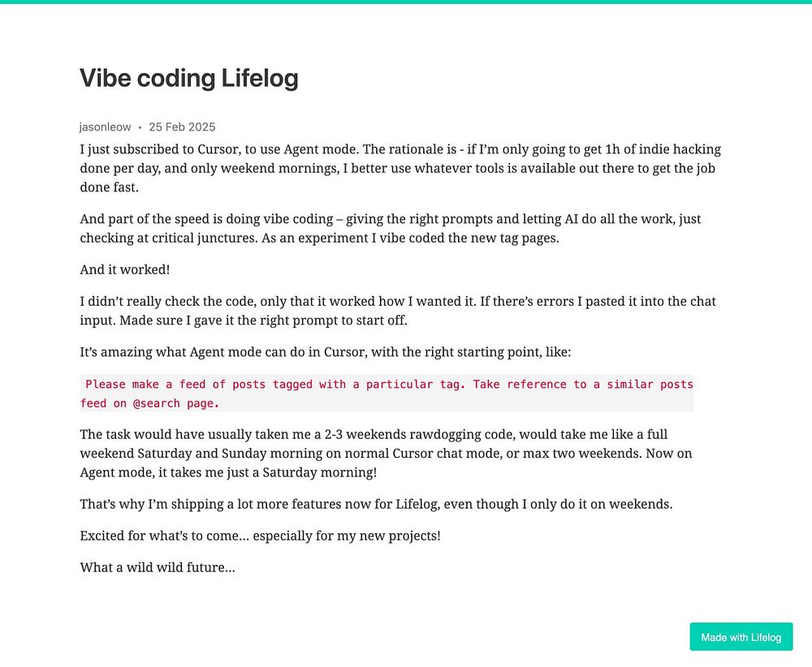812x667 pixels.
Task: Select the @search mention in the code block
Action: click(157, 403)
